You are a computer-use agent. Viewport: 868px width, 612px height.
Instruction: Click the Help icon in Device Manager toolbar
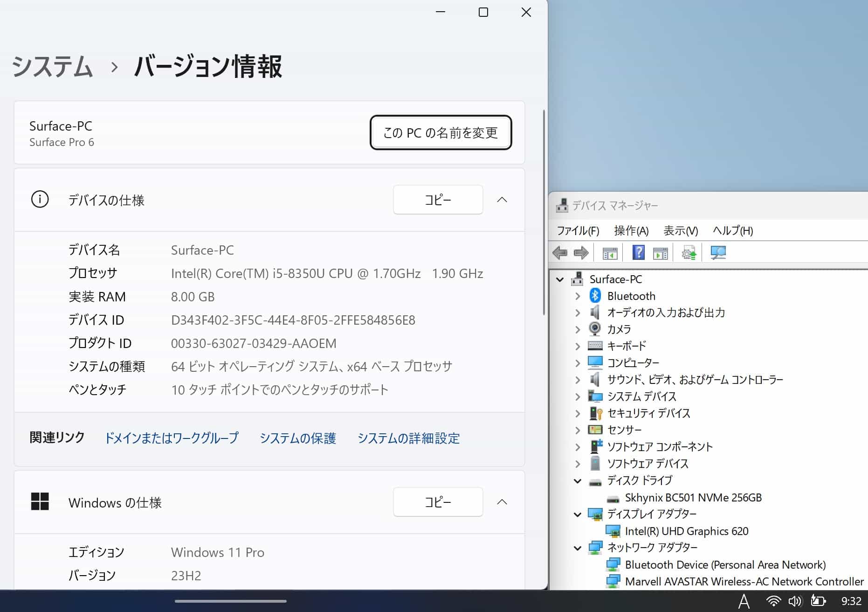638,253
